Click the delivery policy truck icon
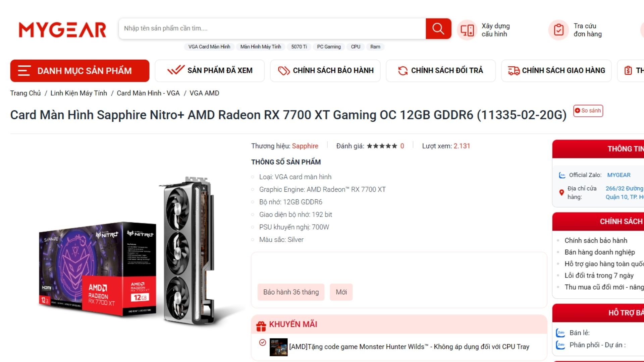This screenshot has width=644, height=362. tap(514, 70)
